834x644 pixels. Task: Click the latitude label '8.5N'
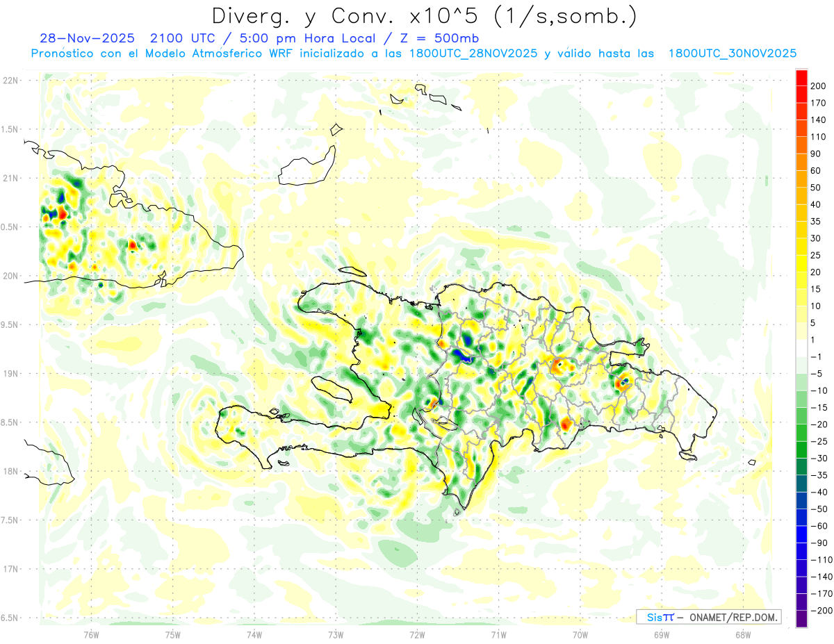pyautogui.click(x=10, y=422)
